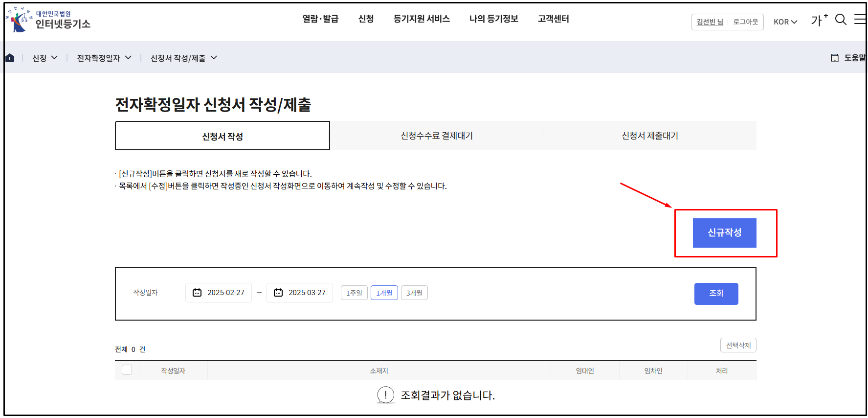
Task: Click the 조회 search button
Action: [716, 294]
